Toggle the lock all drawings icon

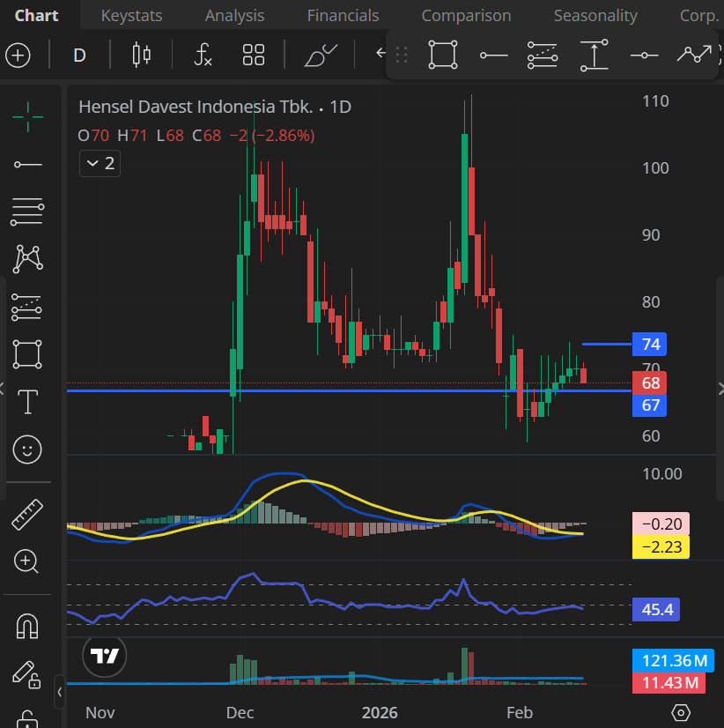(x=28, y=717)
